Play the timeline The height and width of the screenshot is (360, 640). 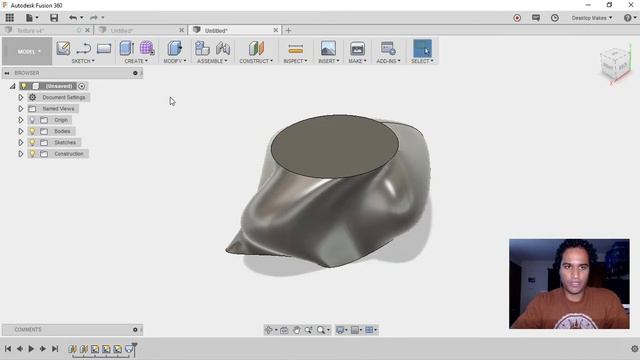(31, 349)
